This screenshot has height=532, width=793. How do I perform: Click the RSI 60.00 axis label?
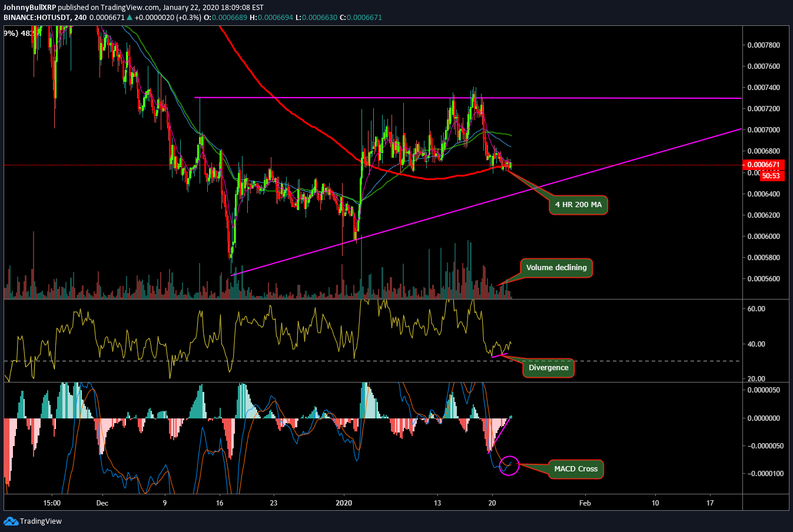click(756, 309)
